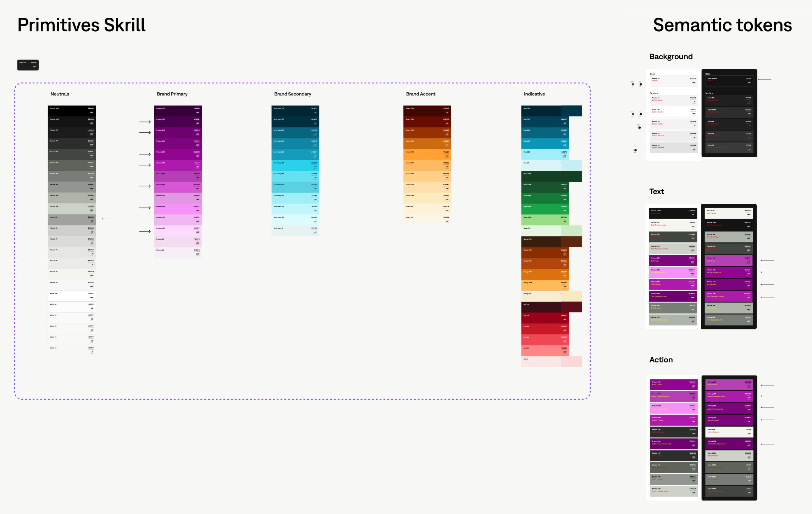Screen dimensions: 812x514
Task: Click the 'Background' section heading
Action: pyautogui.click(x=671, y=57)
